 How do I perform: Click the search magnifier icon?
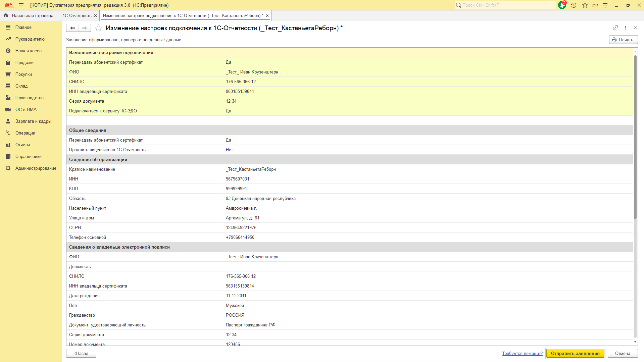458,5
